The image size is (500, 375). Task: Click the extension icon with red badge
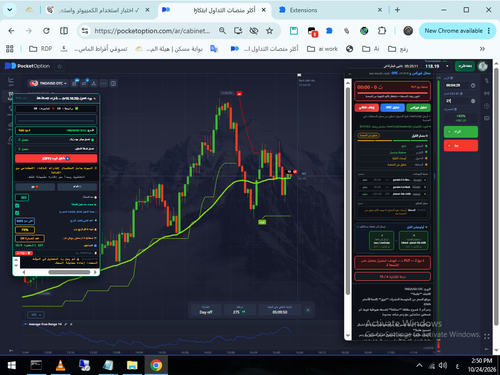click(x=312, y=31)
